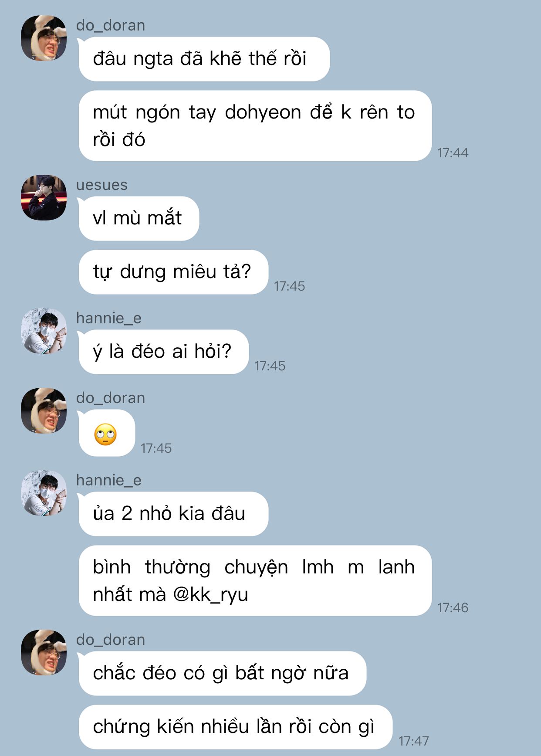Image resolution: width=541 pixels, height=756 pixels.
Task: Open the @kk_ryu mention link
Action: [x=211, y=594]
